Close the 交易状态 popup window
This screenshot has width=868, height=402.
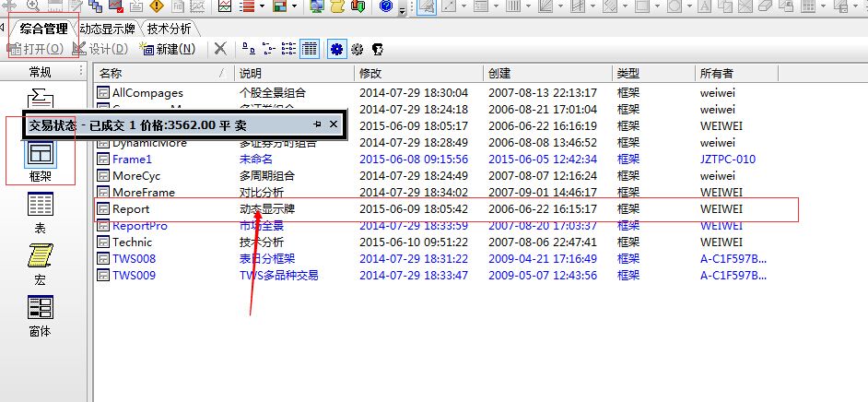(334, 124)
